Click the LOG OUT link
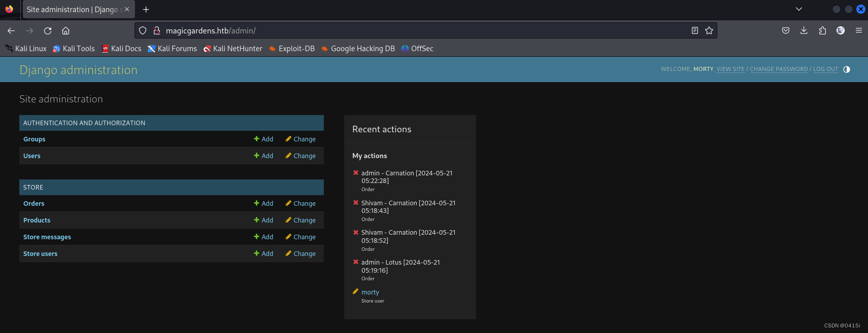 pyautogui.click(x=825, y=69)
